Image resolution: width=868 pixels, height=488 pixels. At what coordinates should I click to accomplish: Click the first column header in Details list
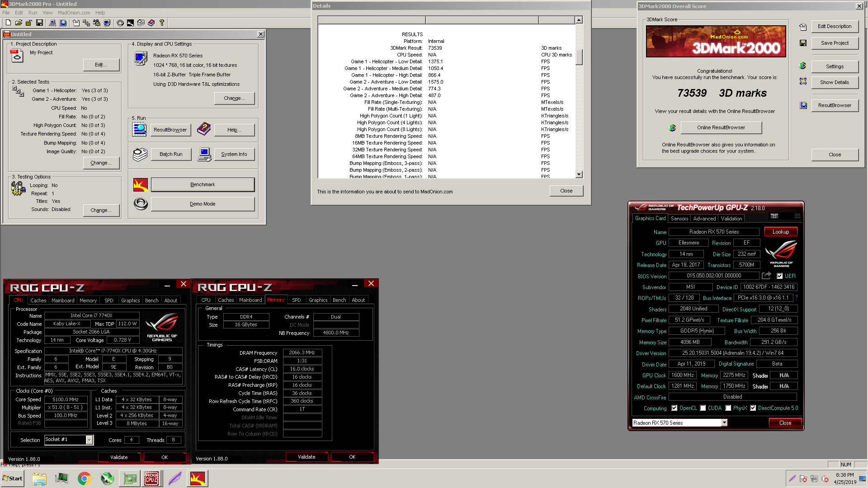(372, 20)
